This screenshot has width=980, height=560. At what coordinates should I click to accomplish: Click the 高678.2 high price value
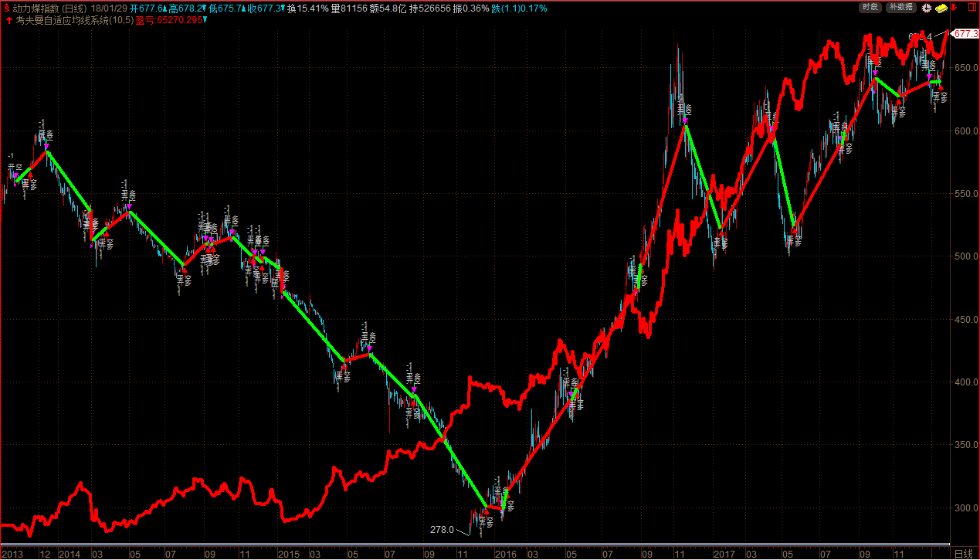[x=186, y=8]
